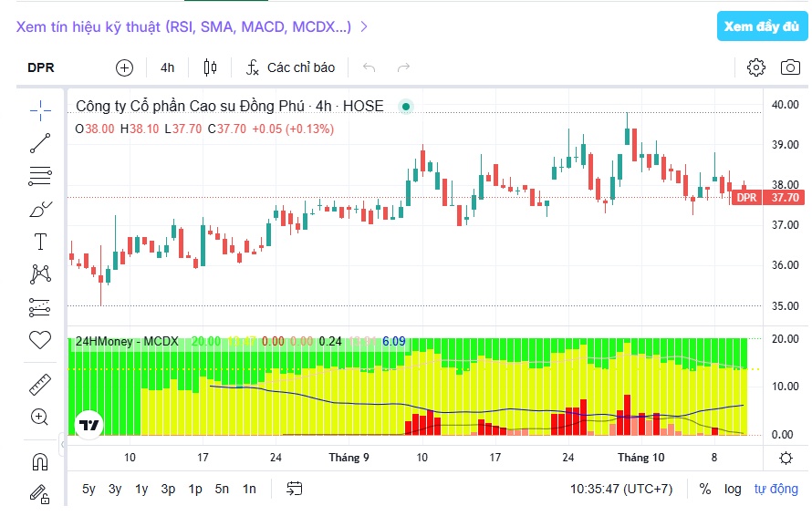Toggle tự động auto scale
This screenshot has height=516, width=812.
click(x=776, y=489)
